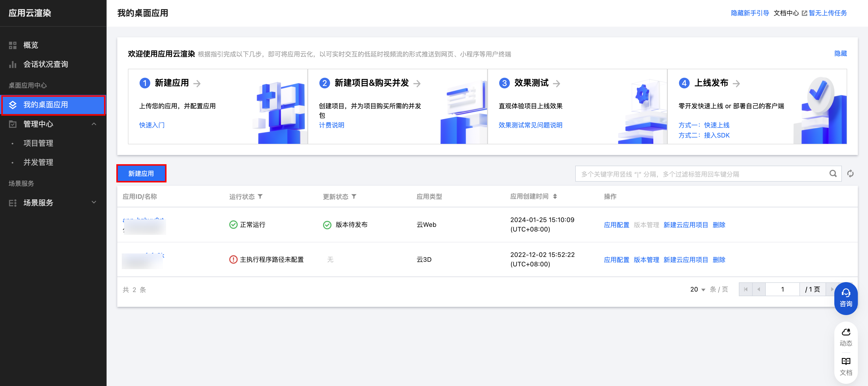The width and height of the screenshot is (868, 386).
Task: Sort by app creation time
Action: click(555, 196)
